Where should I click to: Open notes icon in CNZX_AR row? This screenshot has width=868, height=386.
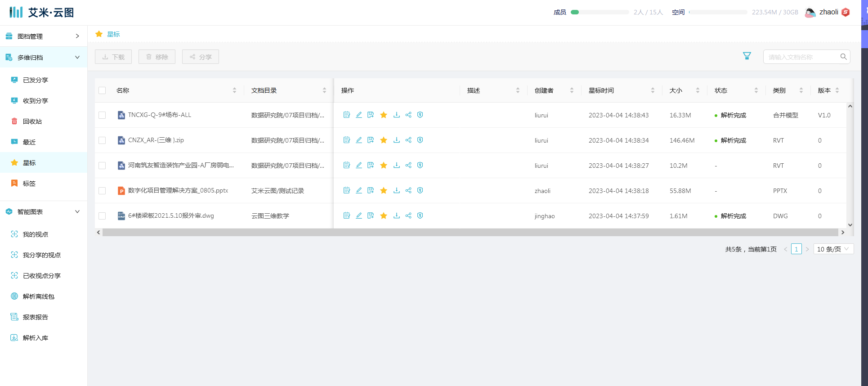(346, 140)
